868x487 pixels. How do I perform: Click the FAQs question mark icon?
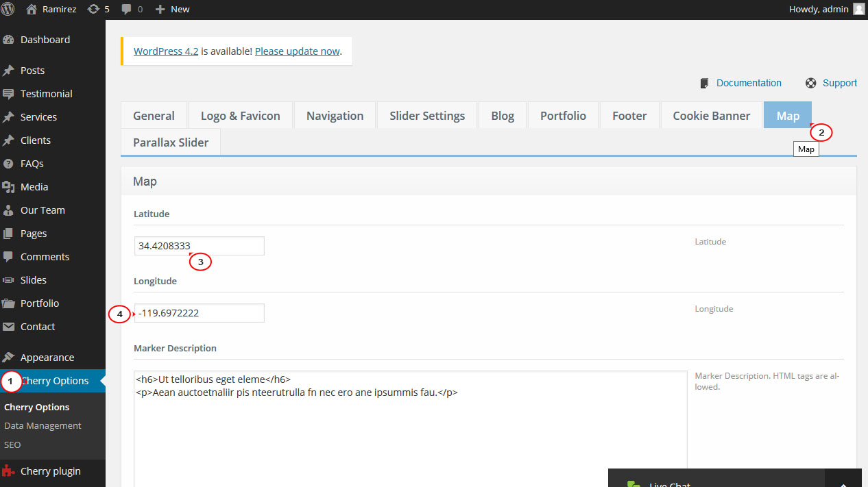click(x=8, y=164)
